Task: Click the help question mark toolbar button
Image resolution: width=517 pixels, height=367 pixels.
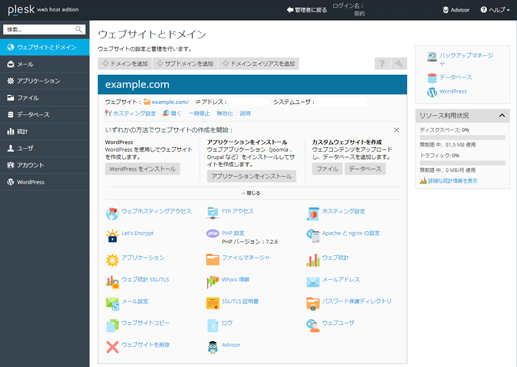Action: pyautogui.click(x=382, y=64)
